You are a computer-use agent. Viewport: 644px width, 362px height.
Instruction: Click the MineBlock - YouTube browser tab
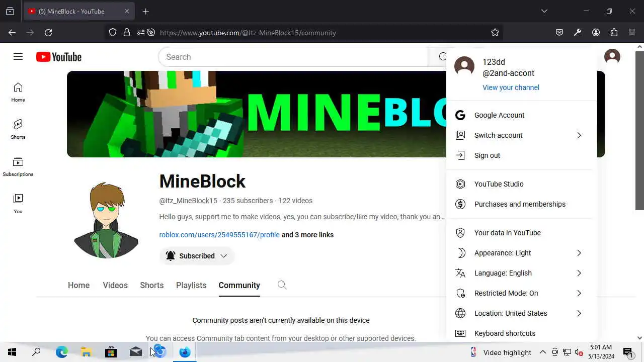(x=78, y=11)
